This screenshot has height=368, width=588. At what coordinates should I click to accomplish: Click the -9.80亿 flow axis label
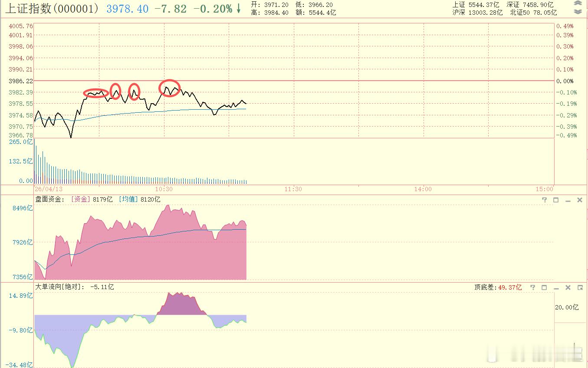22,330
